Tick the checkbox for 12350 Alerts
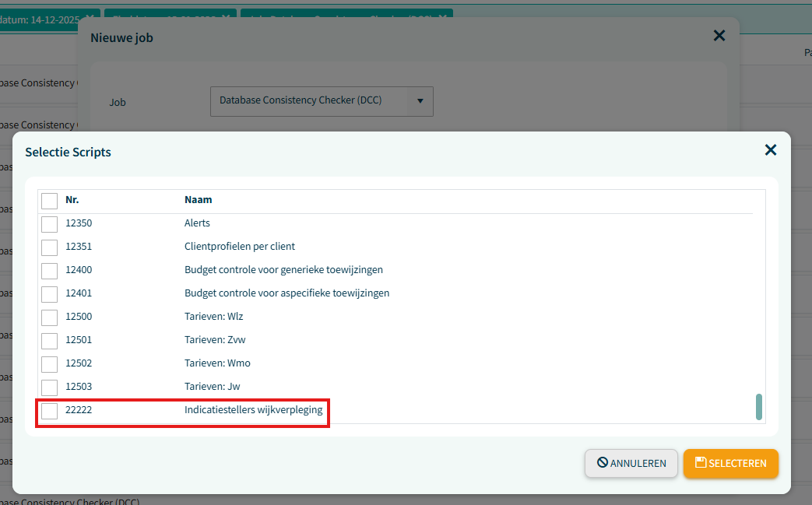812x505 pixels. (x=50, y=224)
